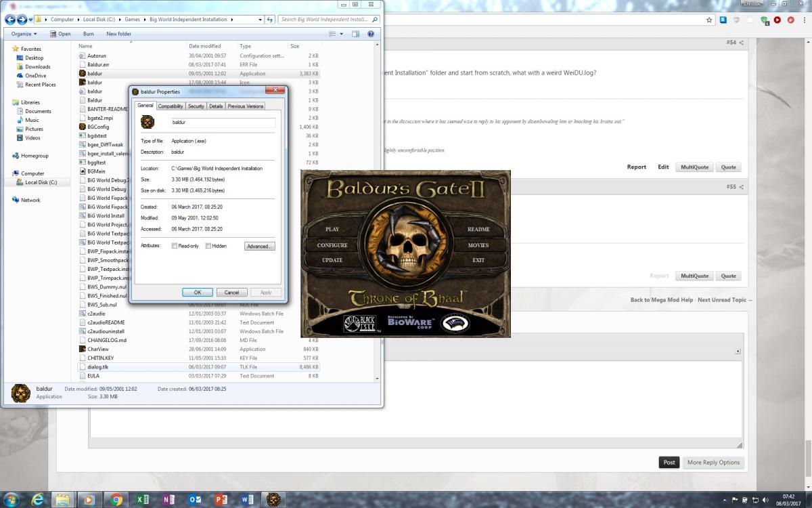
Task: Click CONFIGURE in the Baldur's Gate II launcher
Action: (332, 245)
